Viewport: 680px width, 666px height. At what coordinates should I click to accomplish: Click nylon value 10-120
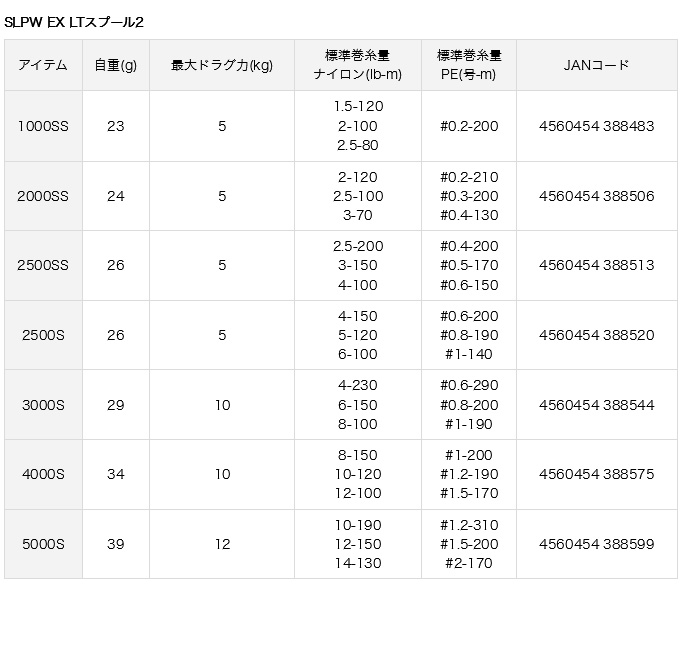pos(358,474)
